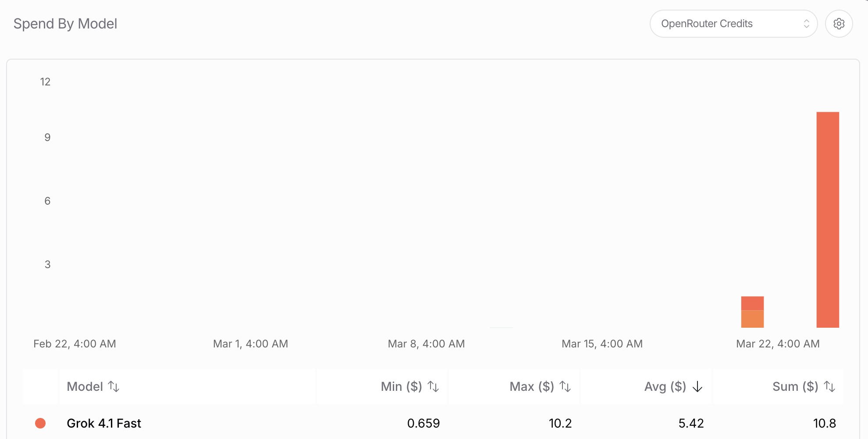Sort by Max ($) arrows icon
This screenshot has height=439, width=868.
[x=565, y=386]
